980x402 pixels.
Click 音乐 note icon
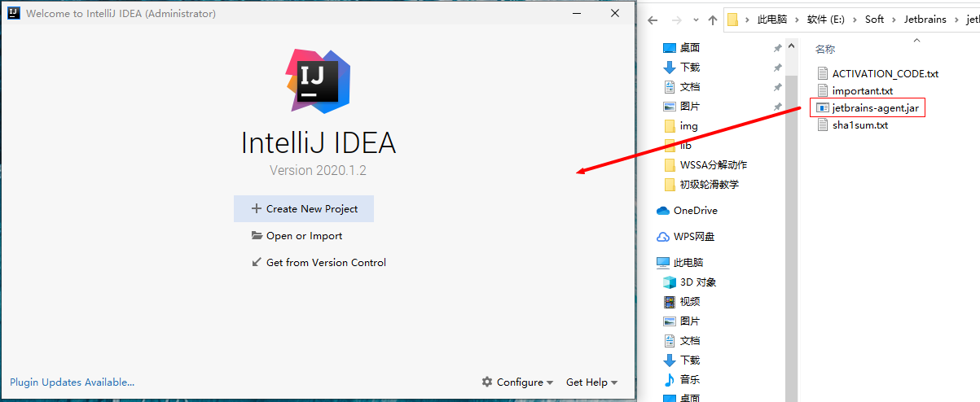pyautogui.click(x=670, y=380)
